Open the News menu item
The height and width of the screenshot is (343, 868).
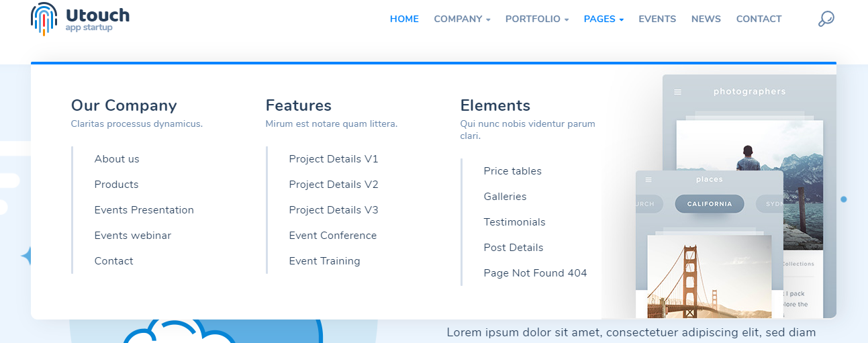(706, 19)
